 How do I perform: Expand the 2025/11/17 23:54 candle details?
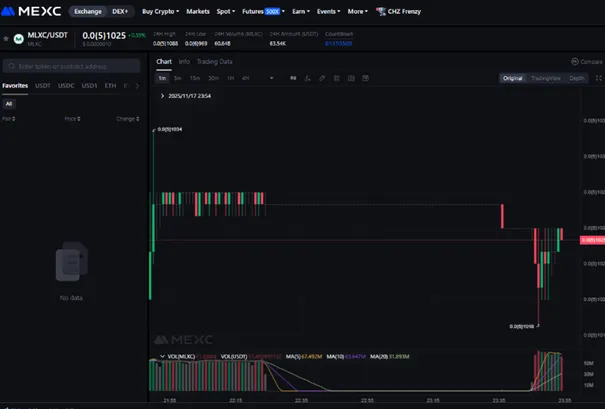pos(162,96)
